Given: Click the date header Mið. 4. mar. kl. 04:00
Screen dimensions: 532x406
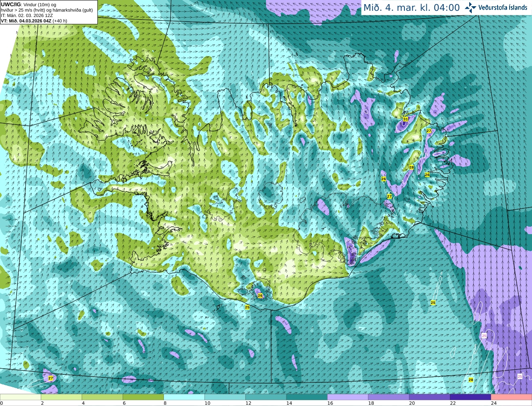Looking at the screenshot, I should pos(411,7).
